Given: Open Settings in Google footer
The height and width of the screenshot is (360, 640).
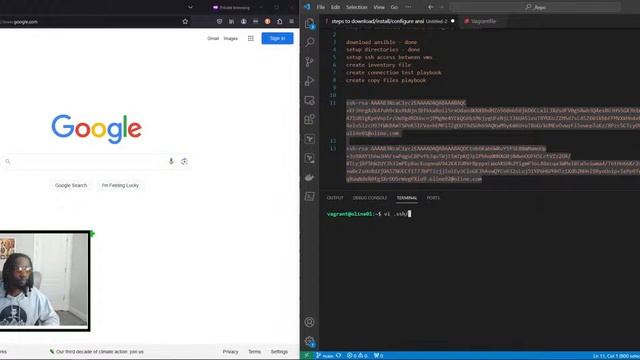Looking at the screenshot, I should pyautogui.click(x=279, y=351).
